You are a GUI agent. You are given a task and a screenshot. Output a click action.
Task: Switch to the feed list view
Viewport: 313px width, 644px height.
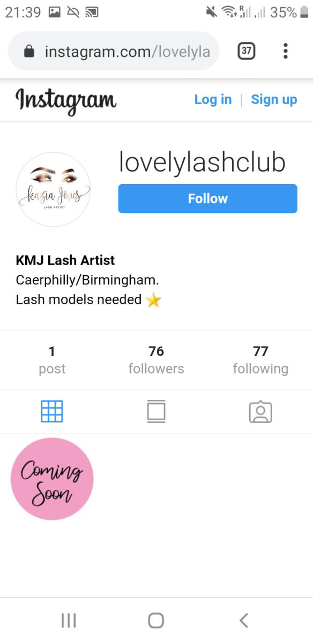pos(156,412)
